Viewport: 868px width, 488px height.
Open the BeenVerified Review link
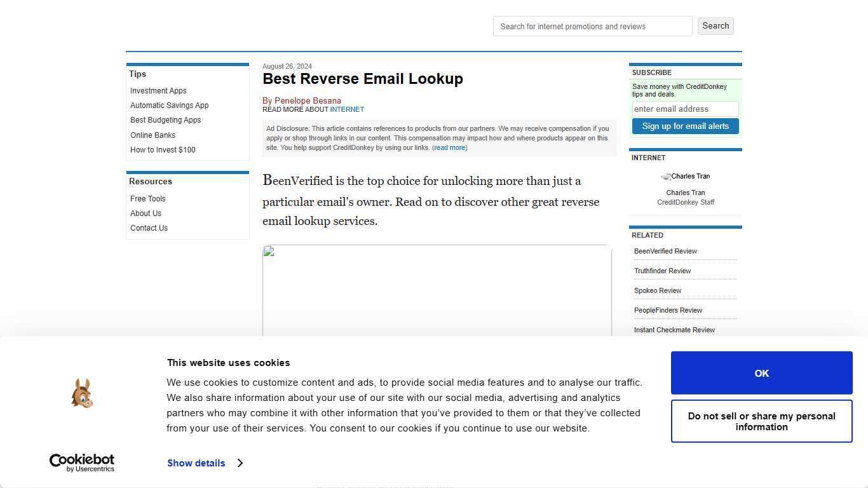click(x=665, y=251)
